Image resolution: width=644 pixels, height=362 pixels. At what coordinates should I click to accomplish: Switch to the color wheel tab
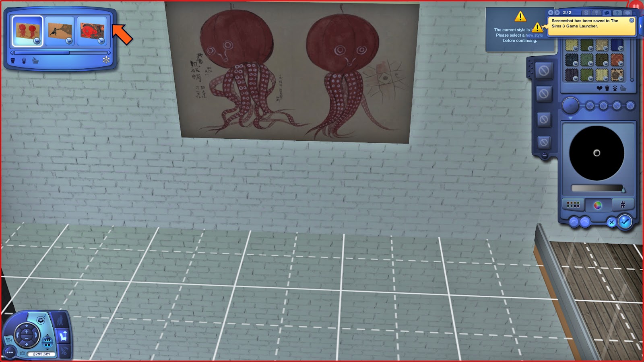point(598,205)
